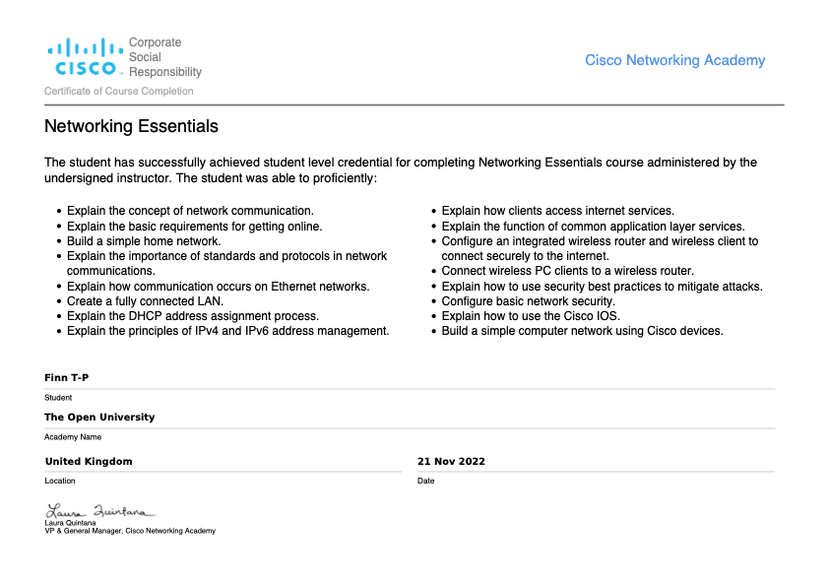
Task: Click the Corporate Social Responsibility text
Action: pyautogui.click(x=165, y=57)
